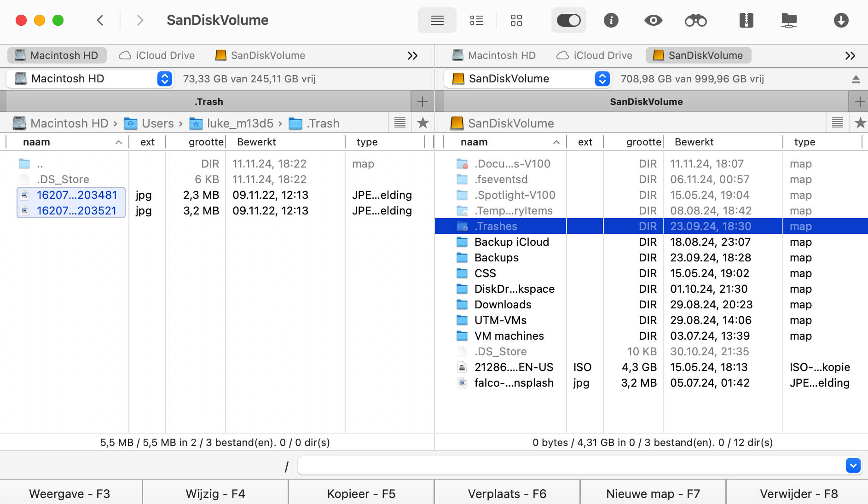The image size is (868, 504).
Task: Open right pane favorites star
Action: (x=860, y=123)
